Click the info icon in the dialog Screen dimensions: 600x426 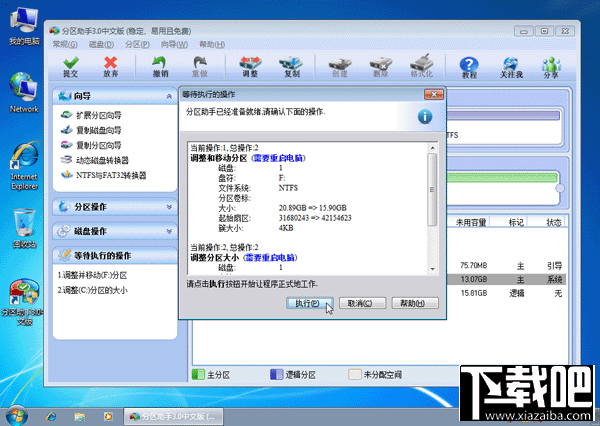click(x=425, y=117)
